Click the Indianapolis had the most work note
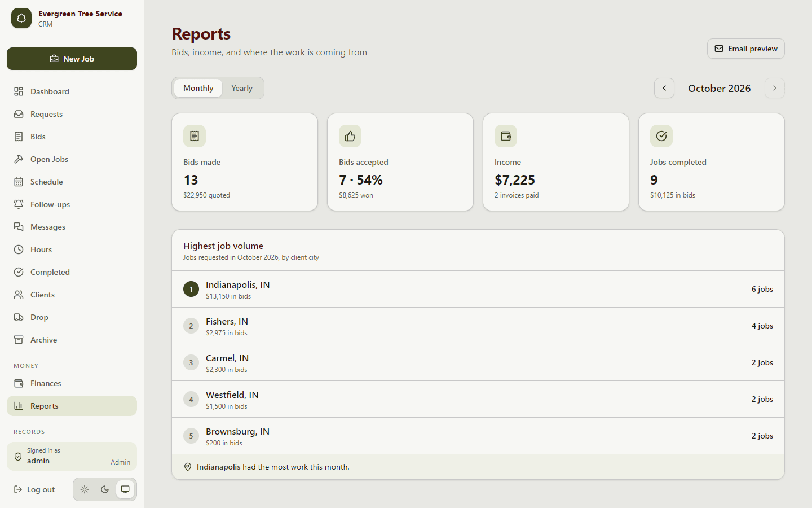The width and height of the screenshot is (812, 508). [x=273, y=467]
